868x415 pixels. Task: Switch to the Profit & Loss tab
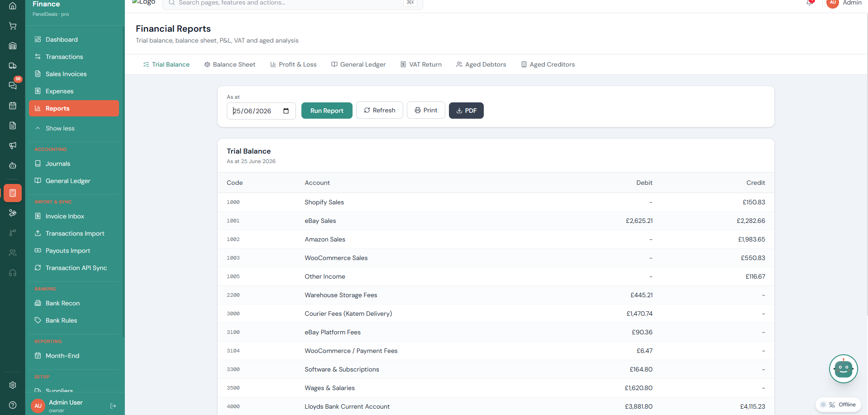[293, 64]
